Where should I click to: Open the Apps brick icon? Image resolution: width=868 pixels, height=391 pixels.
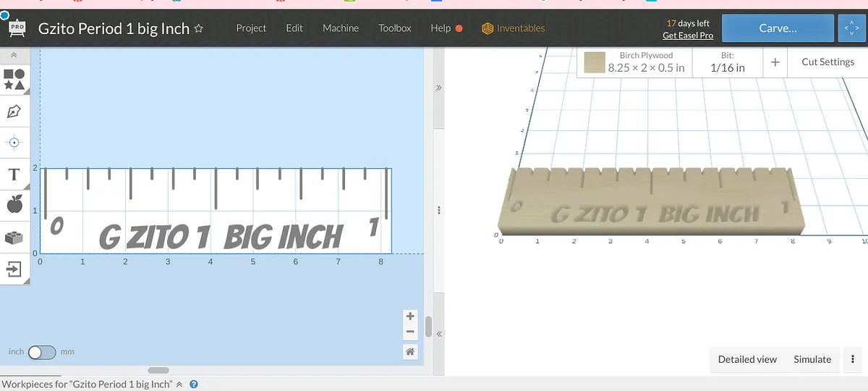click(14, 237)
